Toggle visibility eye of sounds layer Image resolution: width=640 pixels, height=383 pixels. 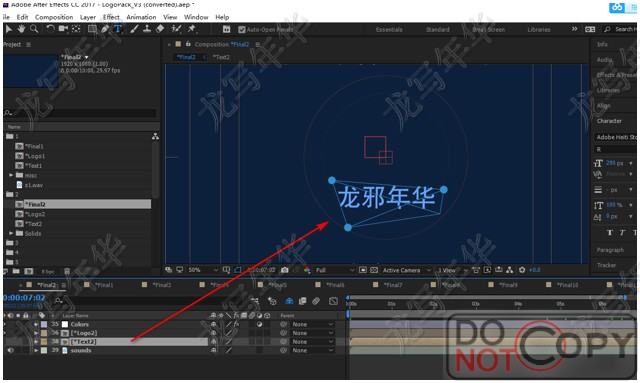click(10, 350)
